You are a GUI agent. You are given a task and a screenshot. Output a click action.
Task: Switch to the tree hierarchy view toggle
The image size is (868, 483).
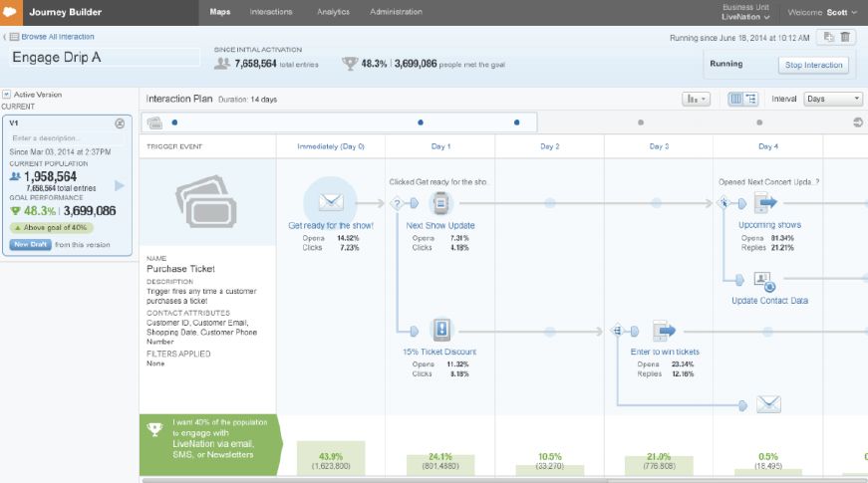(750, 100)
